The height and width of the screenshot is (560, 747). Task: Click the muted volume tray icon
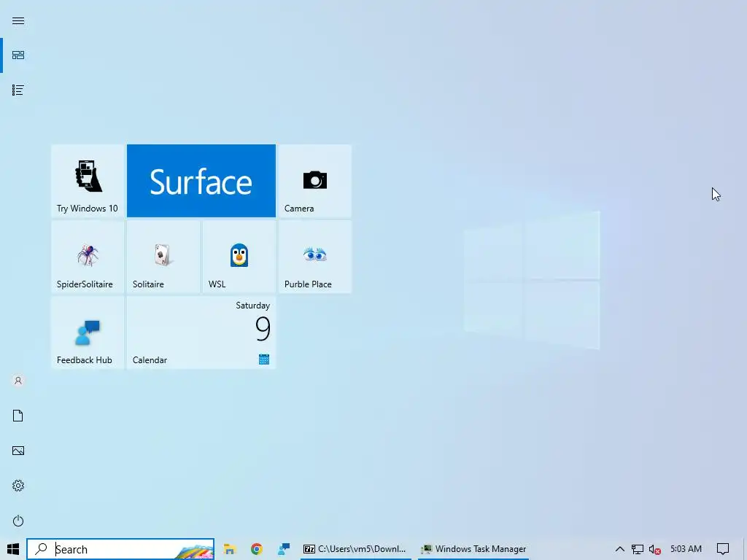pos(655,550)
